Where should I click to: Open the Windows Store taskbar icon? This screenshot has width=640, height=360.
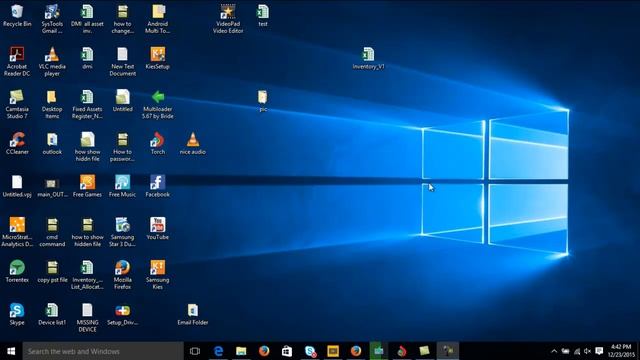(x=287, y=351)
